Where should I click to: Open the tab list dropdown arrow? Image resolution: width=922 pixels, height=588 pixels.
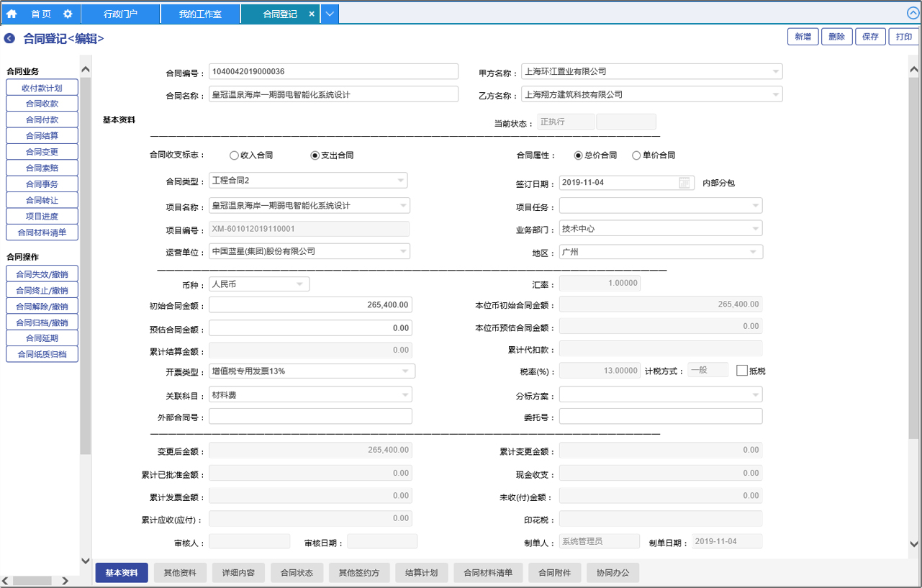click(x=329, y=14)
